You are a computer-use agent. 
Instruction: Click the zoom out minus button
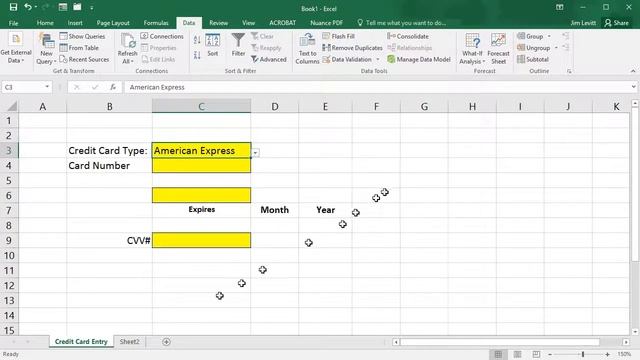(550, 354)
